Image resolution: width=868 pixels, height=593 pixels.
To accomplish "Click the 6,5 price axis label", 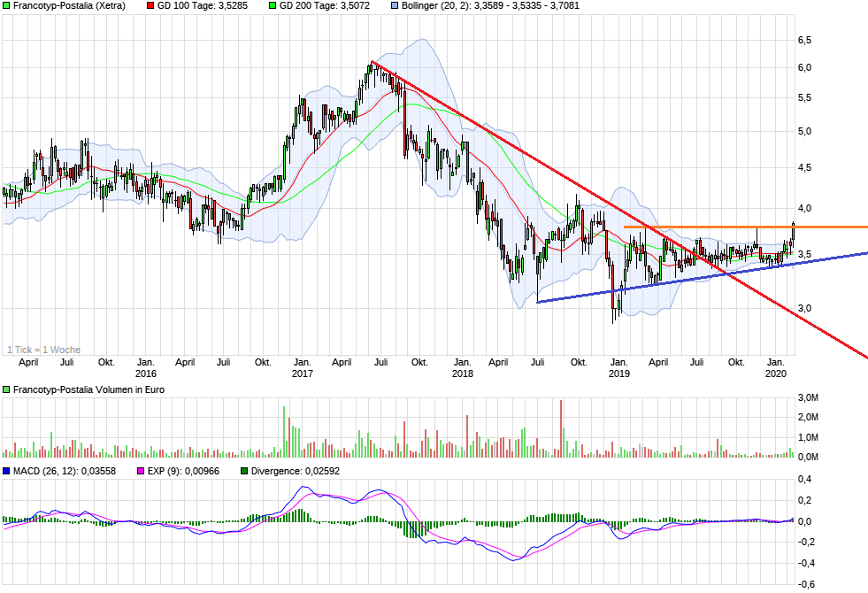I will pyautogui.click(x=804, y=40).
